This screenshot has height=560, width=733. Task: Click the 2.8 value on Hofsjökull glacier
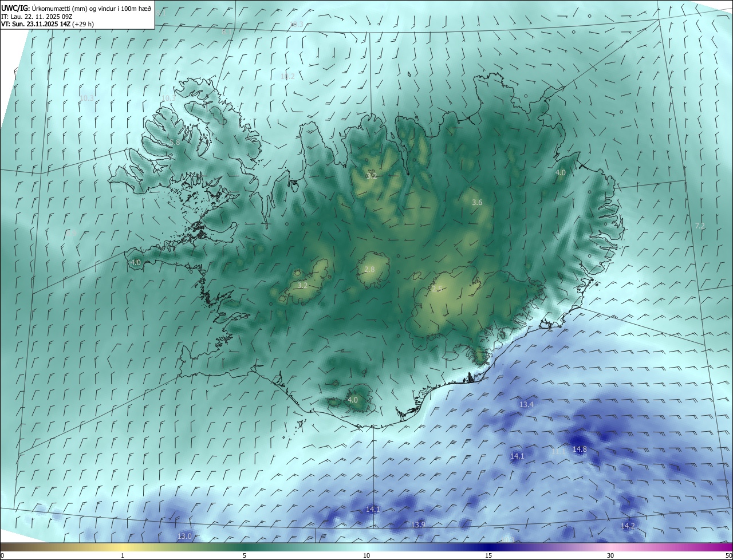[x=369, y=269]
